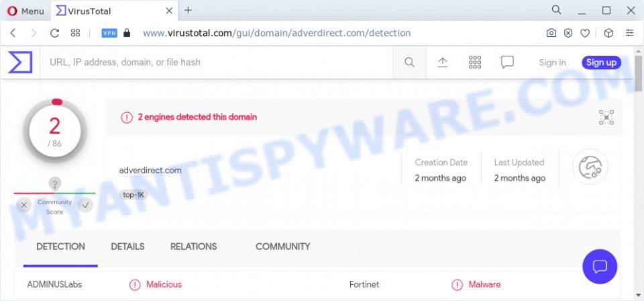Click the Sign up button
This screenshot has height=301, width=644.
click(601, 62)
